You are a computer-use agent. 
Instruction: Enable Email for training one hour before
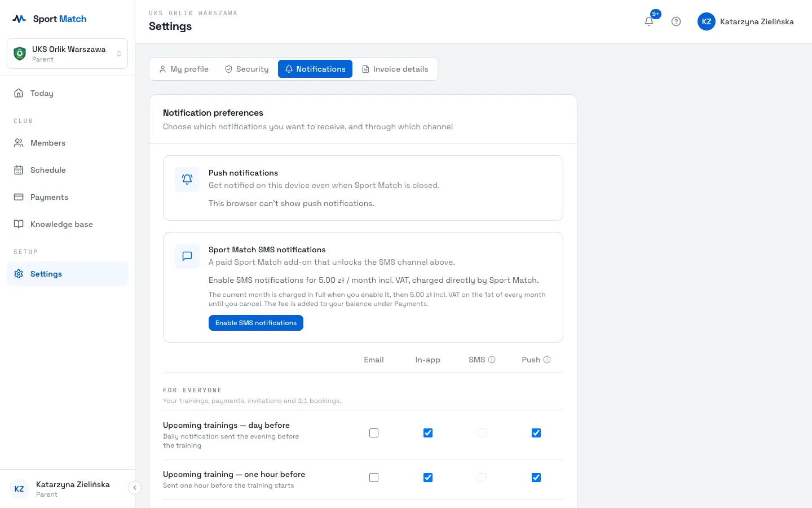pos(374,478)
